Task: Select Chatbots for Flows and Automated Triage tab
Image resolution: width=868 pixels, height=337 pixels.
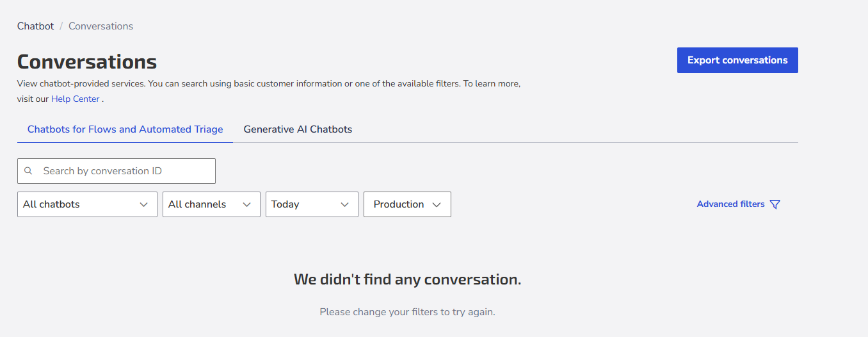Action: point(125,129)
